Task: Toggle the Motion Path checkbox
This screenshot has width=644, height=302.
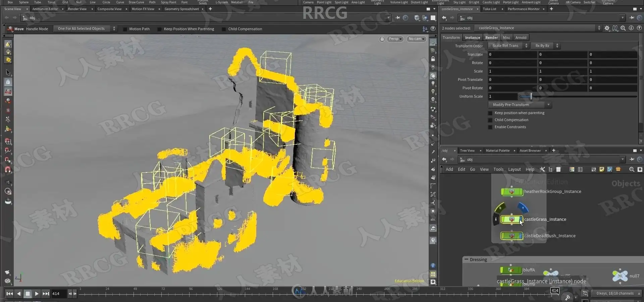Action: [125, 29]
